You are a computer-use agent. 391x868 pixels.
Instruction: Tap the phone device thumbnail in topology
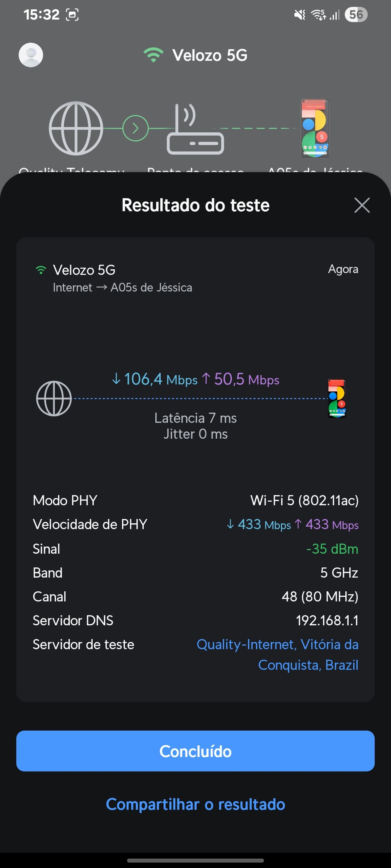point(315,128)
